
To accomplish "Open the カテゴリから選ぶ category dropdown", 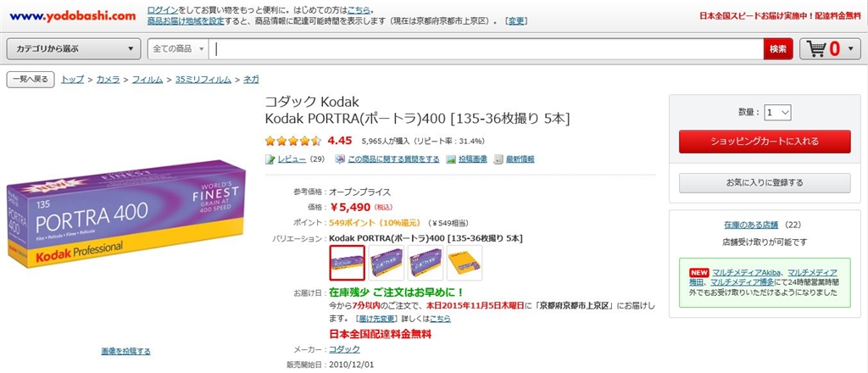I will [x=73, y=49].
